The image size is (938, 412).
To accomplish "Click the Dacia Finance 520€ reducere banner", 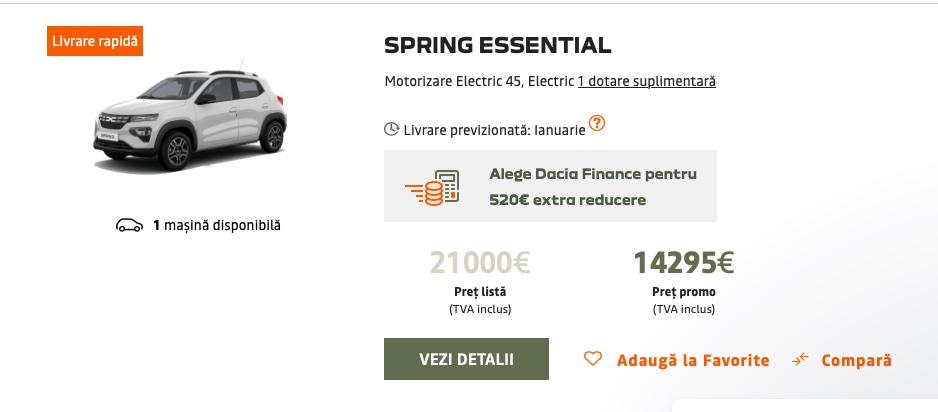I will (x=550, y=186).
